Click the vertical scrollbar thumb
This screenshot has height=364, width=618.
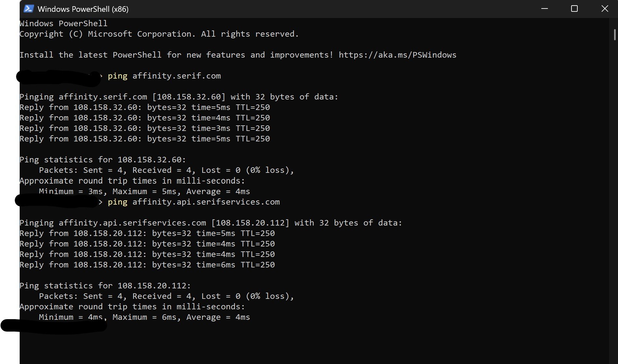pyautogui.click(x=615, y=34)
